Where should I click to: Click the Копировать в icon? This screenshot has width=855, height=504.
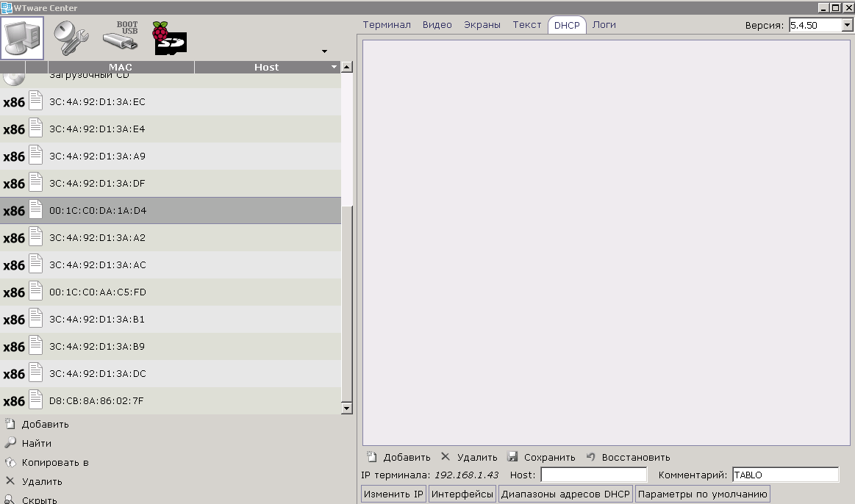(x=10, y=462)
